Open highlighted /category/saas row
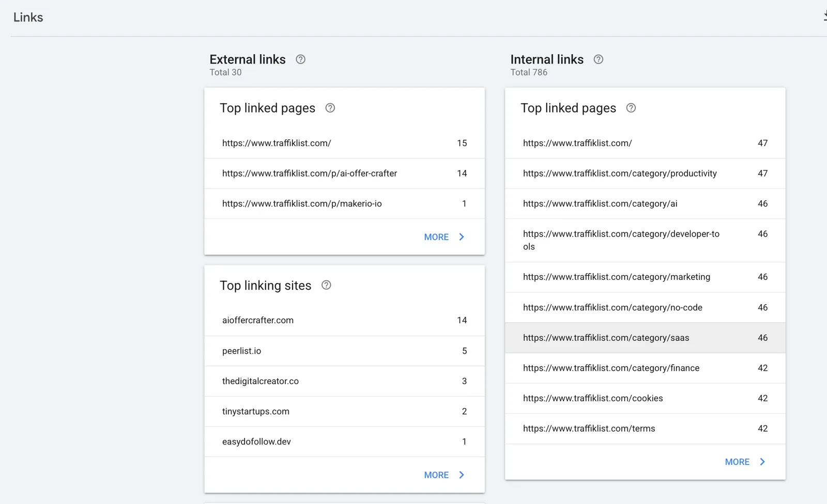The image size is (827, 504). 646,338
